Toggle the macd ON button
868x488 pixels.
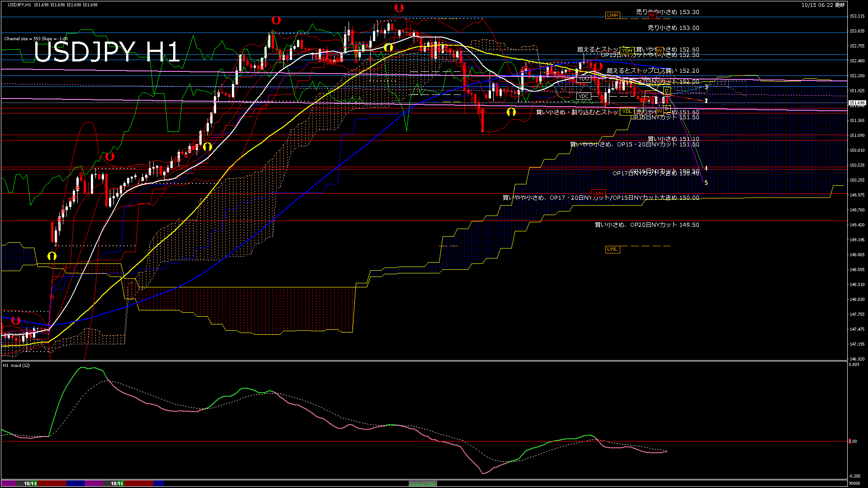(x=423, y=484)
